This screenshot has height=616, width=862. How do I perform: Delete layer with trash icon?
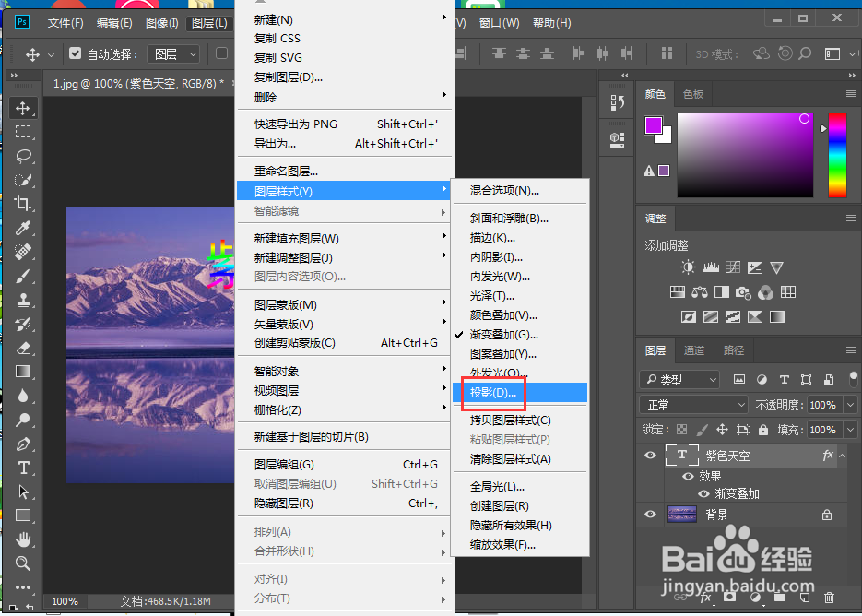click(x=829, y=597)
